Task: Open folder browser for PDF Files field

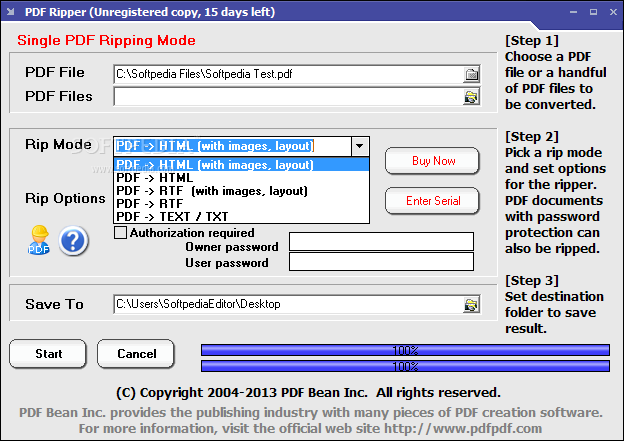Action: [472, 97]
